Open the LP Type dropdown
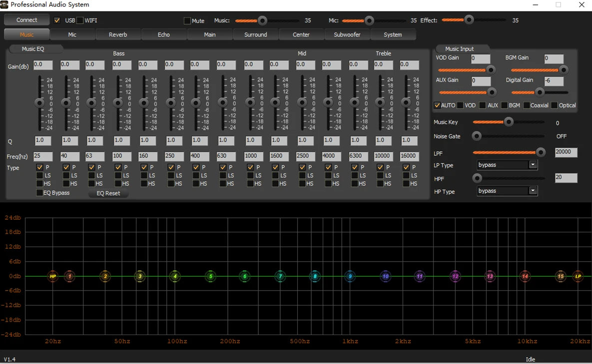 tap(533, 165)
